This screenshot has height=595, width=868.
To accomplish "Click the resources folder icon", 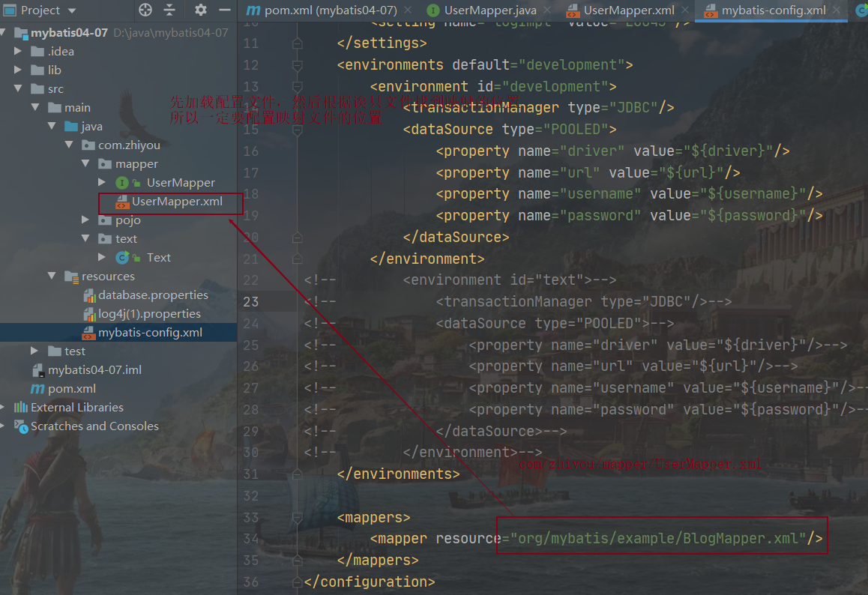I will point(71,277).
